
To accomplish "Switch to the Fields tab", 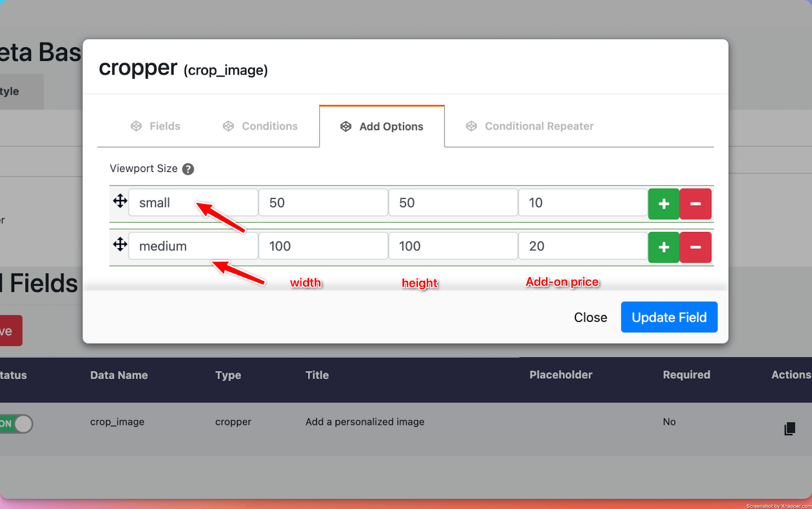I will 156,126.
